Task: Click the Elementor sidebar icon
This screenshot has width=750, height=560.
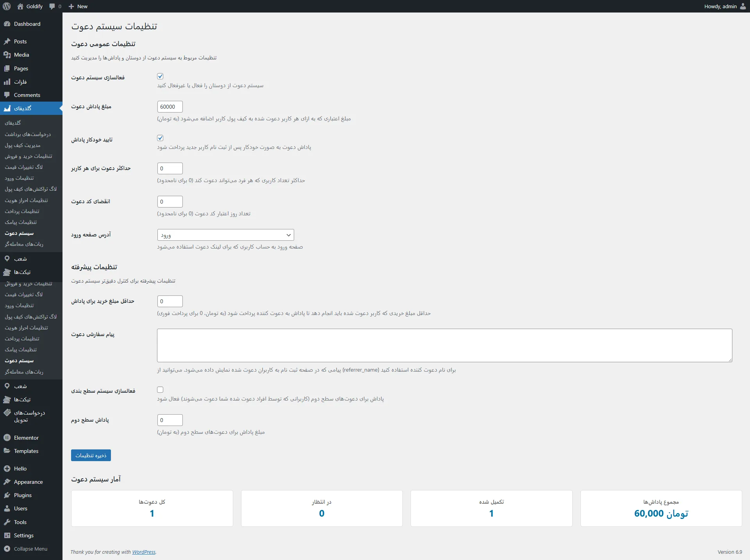Action: pos(7,438)
